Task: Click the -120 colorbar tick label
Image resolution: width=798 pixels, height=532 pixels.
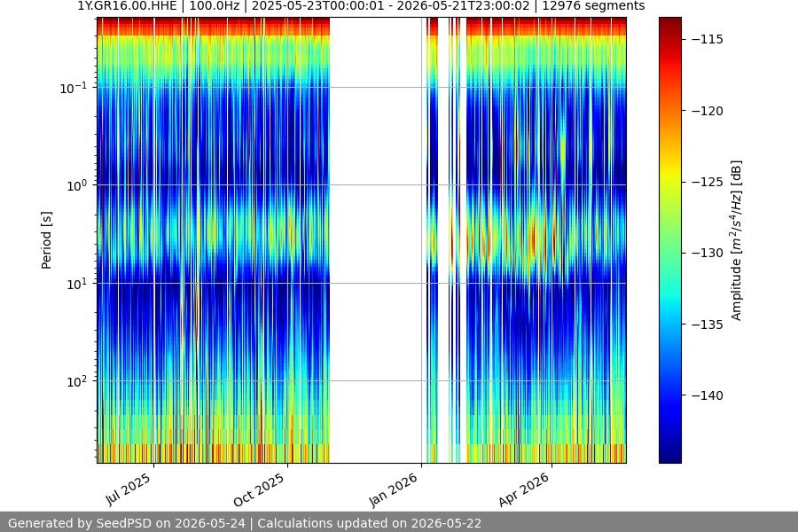Action: click(707, 111)
